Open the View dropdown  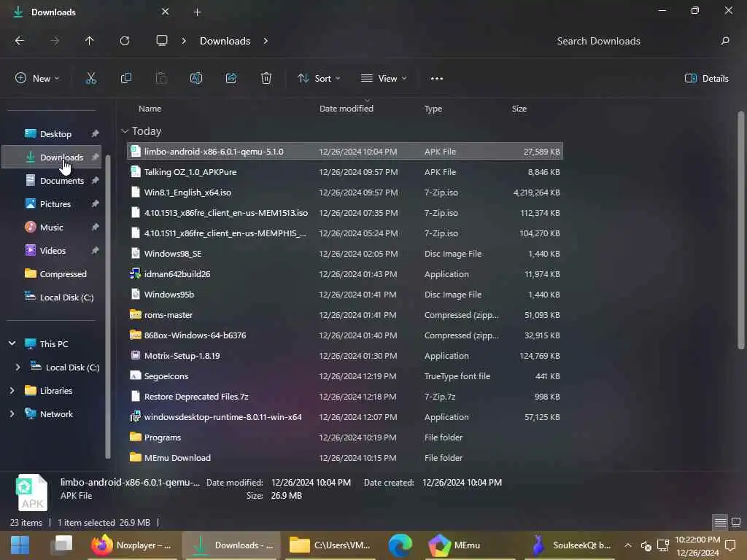click(x=384, y=78)
